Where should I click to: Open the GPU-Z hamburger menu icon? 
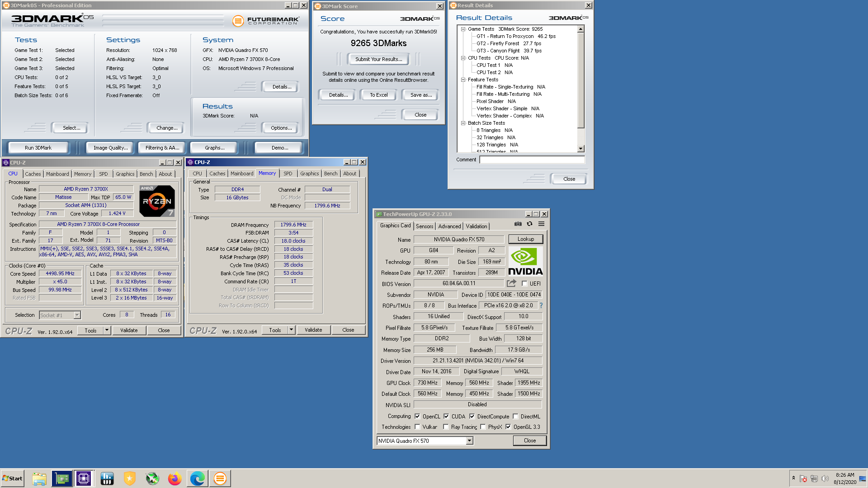coord(541,224)
